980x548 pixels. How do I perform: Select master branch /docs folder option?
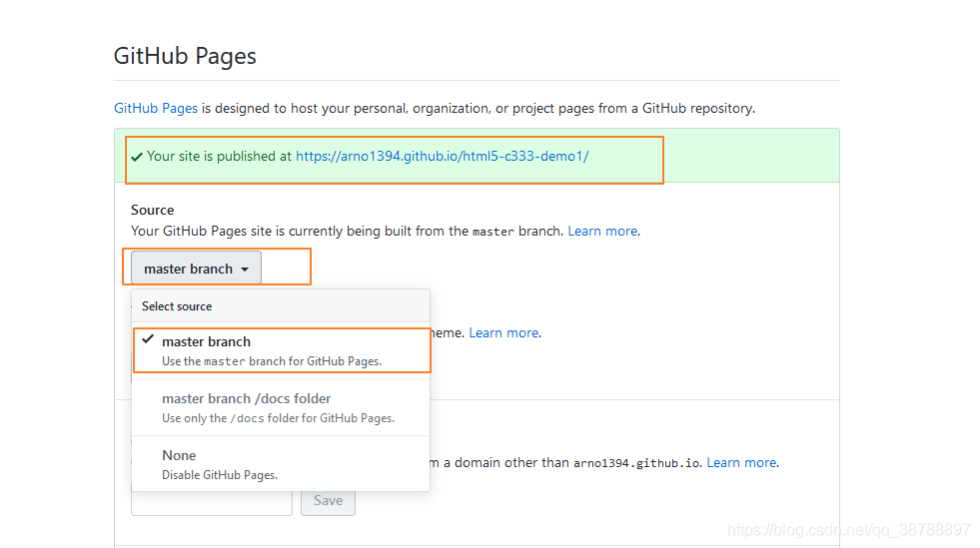point(282,407)
